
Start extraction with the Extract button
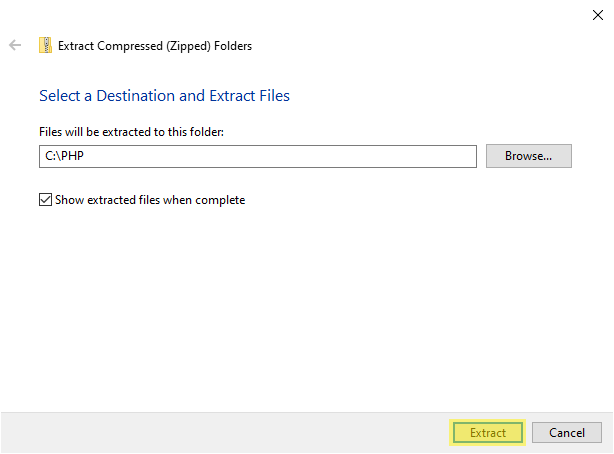point(488,432)
